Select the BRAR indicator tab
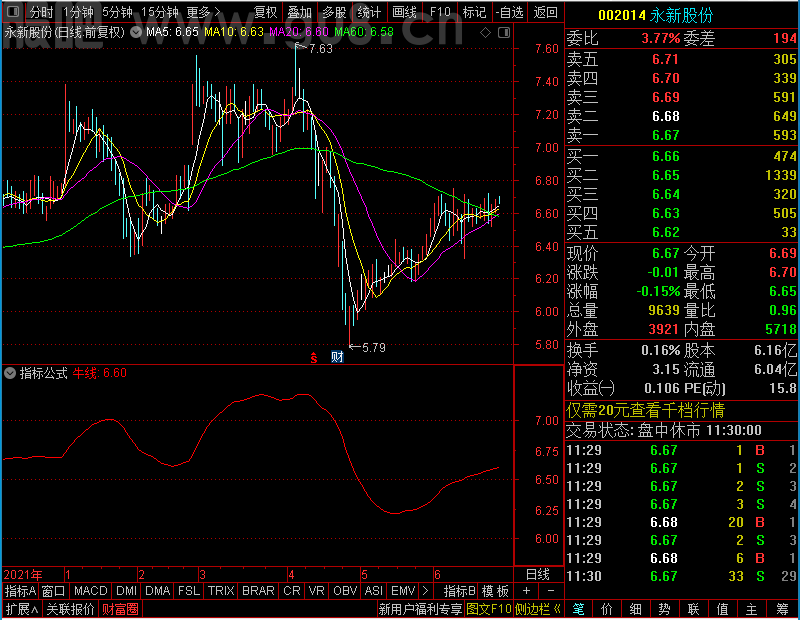The image size is (800, 620). point(258,591)
